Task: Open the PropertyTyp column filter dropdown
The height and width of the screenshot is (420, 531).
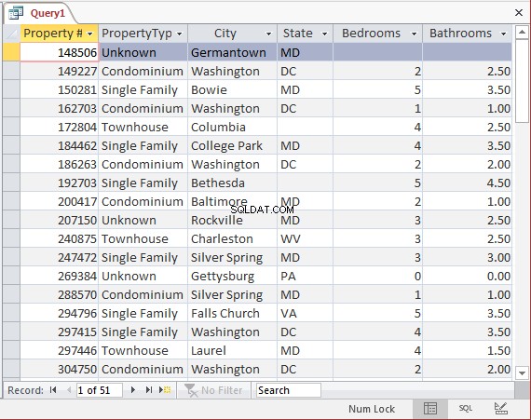Action: click(x=180, y=34)
